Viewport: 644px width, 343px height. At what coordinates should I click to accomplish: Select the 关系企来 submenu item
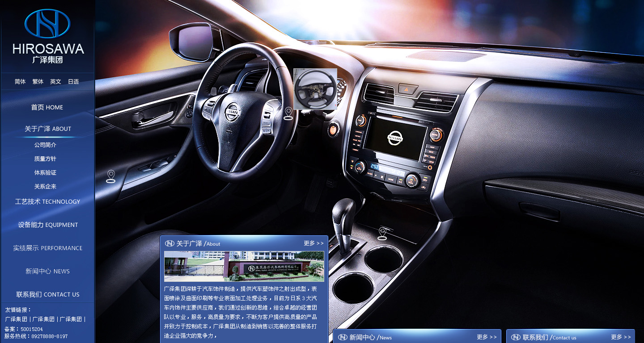coord(45,187)
